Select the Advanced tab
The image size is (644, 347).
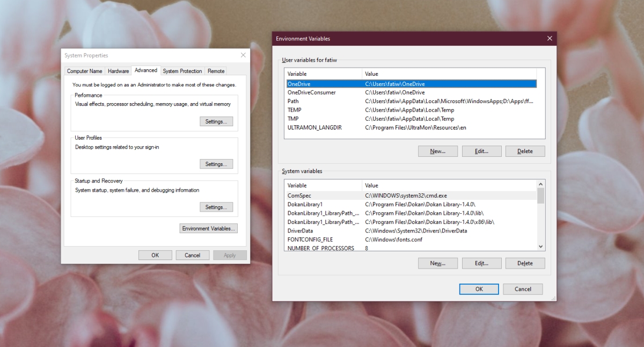coord(146,70)
